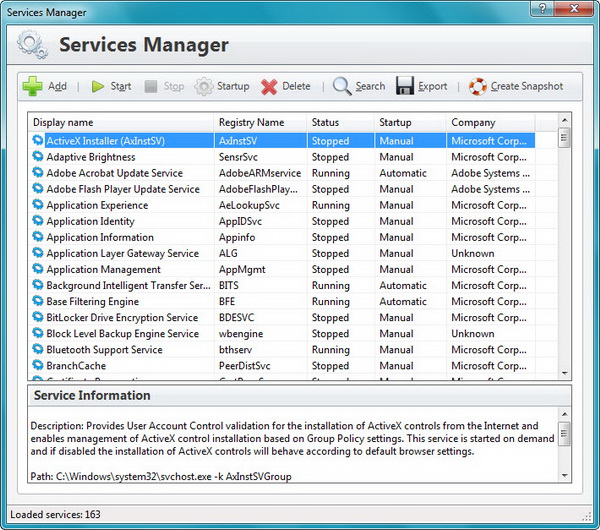Click the icon beside Application Experience
Screen dimensions: 600x530
(38, 205)
